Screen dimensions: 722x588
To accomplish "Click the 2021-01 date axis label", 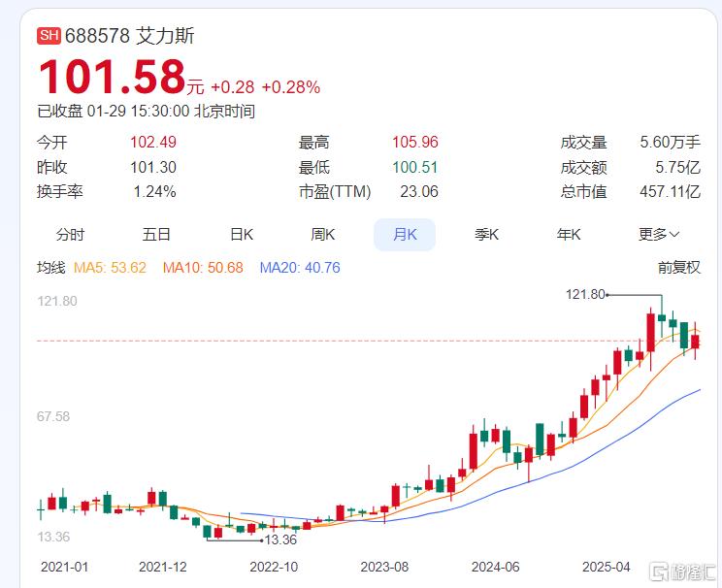I will click(64, 567).
